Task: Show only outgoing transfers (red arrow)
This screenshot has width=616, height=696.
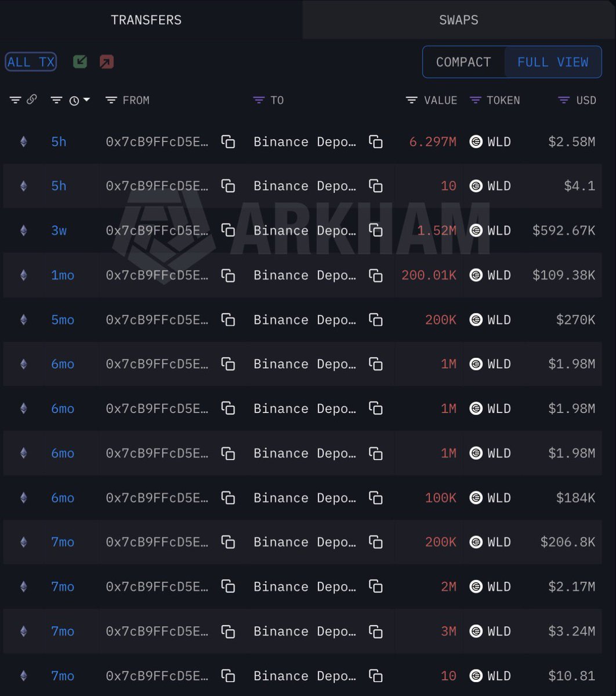Action: pyautogui.click(x=107, y=61)
